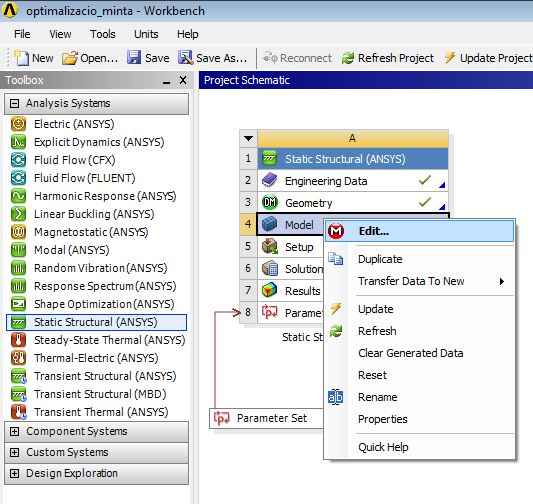Pick Transient Structural (ANSYS) icon
Screen dimensions: 533x504
(x=18, y=376)
